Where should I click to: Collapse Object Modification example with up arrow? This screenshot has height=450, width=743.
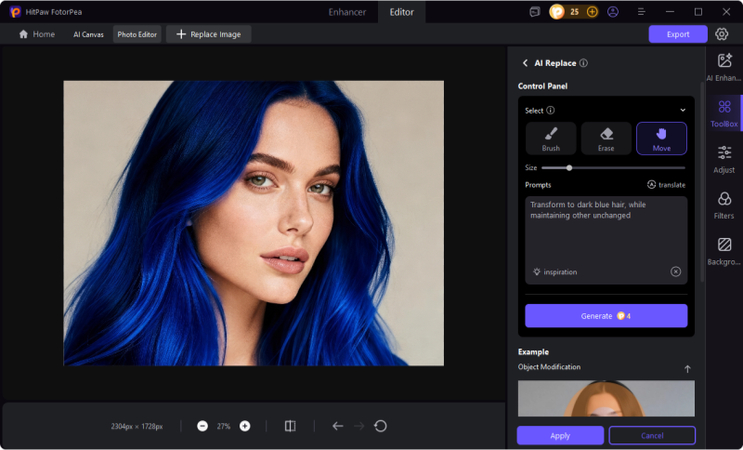(687, 369)
